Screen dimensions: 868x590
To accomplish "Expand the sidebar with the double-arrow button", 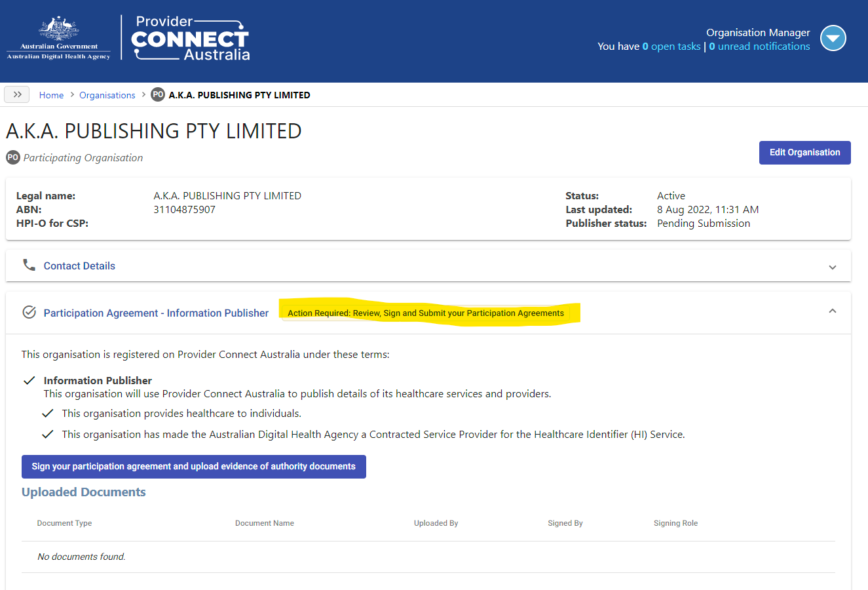I will (18, 94).
